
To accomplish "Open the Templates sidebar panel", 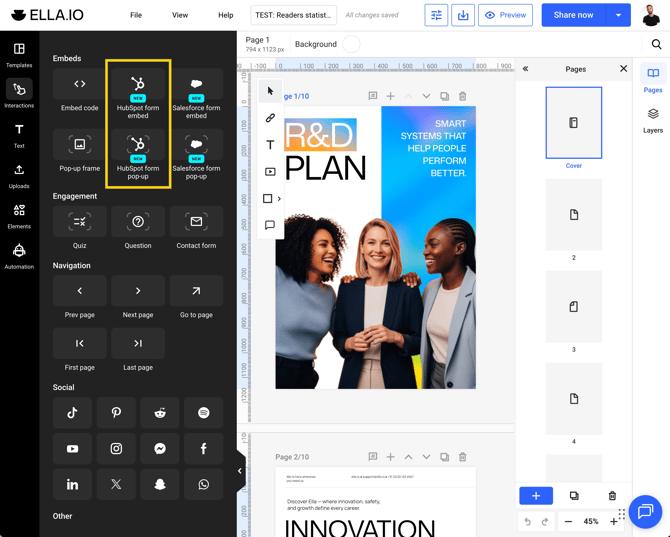I will coord(19,55).
